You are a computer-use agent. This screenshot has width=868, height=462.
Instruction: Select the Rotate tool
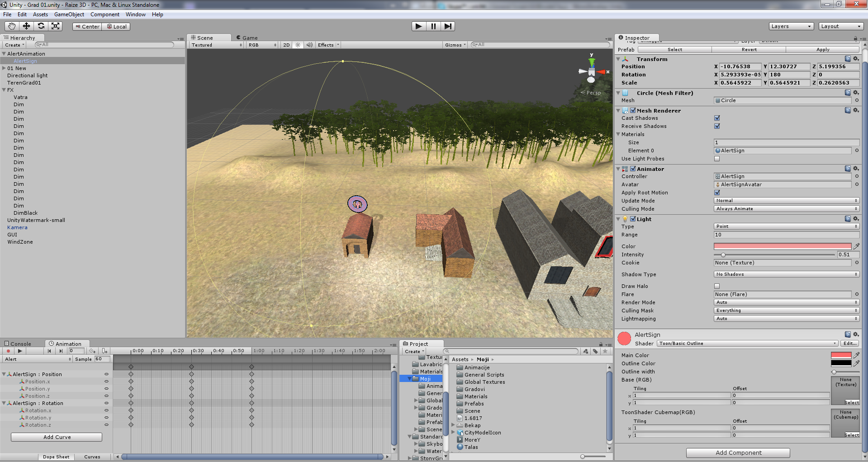(x=41, y=26)
